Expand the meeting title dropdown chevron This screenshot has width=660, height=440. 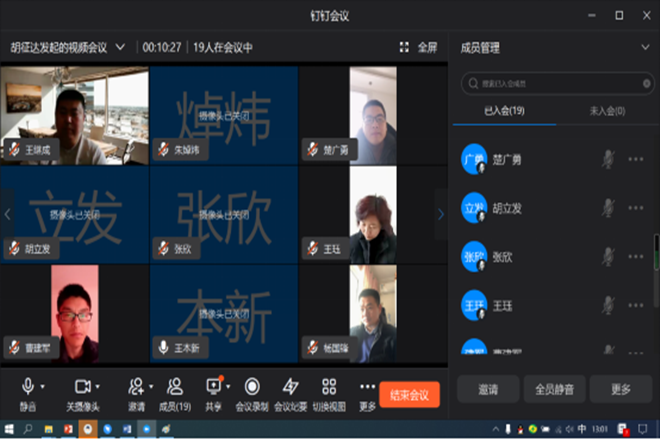(121, 47)
